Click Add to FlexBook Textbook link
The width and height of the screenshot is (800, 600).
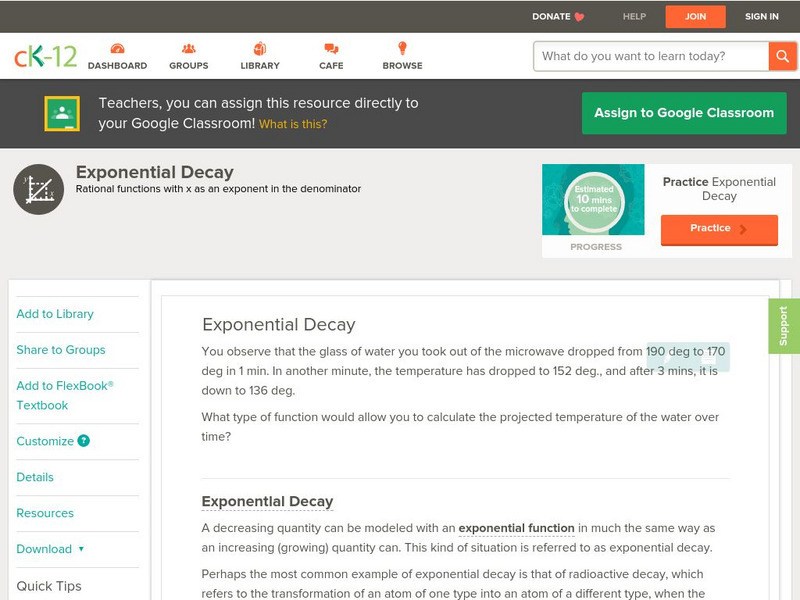pos(65,395)
